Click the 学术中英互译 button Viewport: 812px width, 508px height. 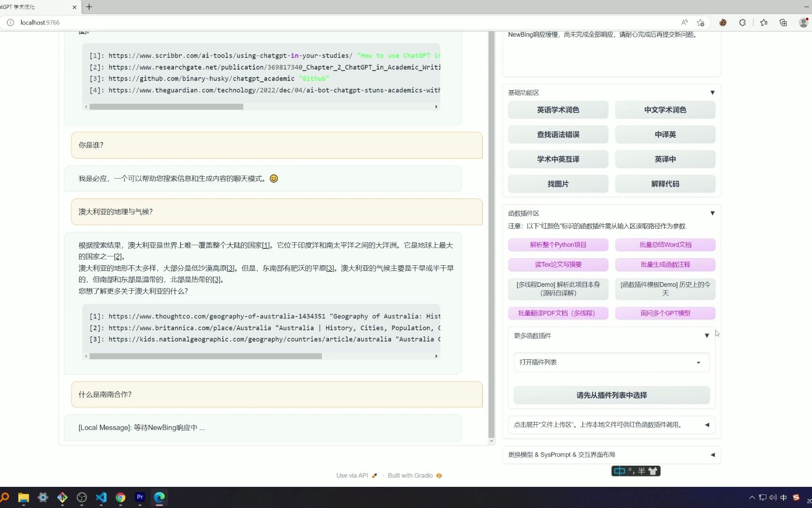click(x=558, y=159)
